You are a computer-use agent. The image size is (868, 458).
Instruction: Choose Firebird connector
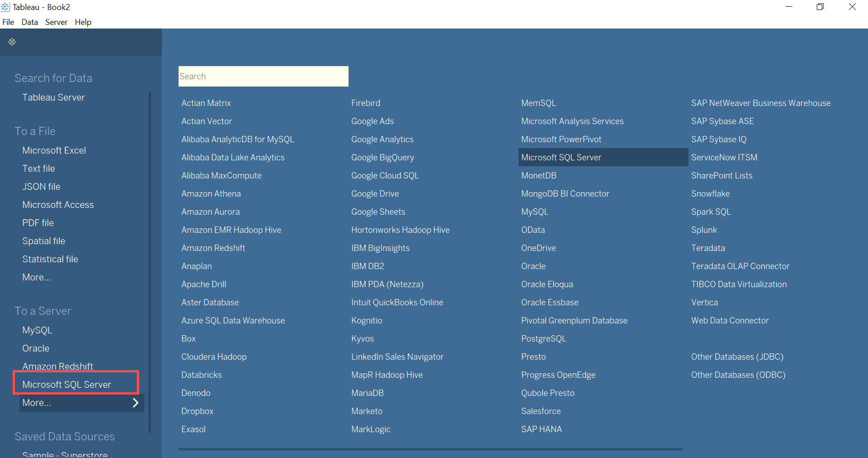[366, 103]
